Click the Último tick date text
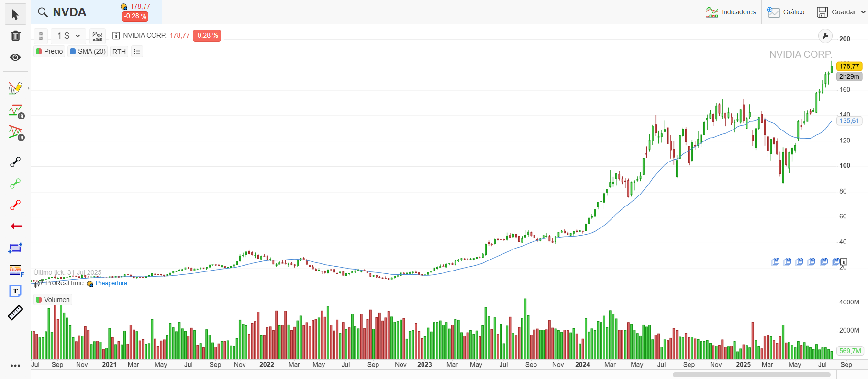 67,272
